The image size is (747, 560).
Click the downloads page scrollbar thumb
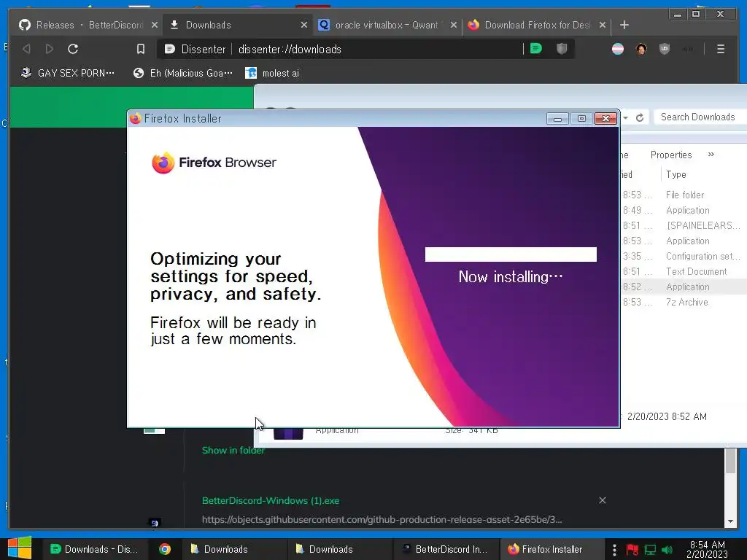click(730, 461)
